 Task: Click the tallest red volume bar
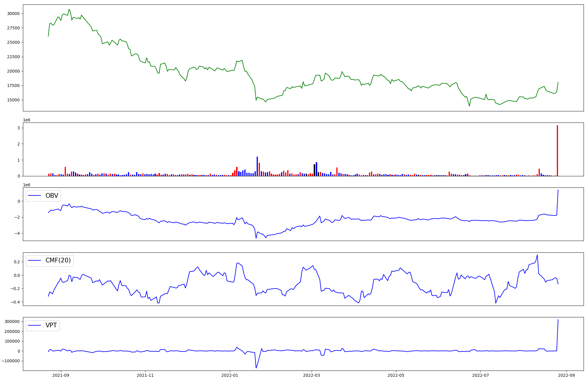557,150
